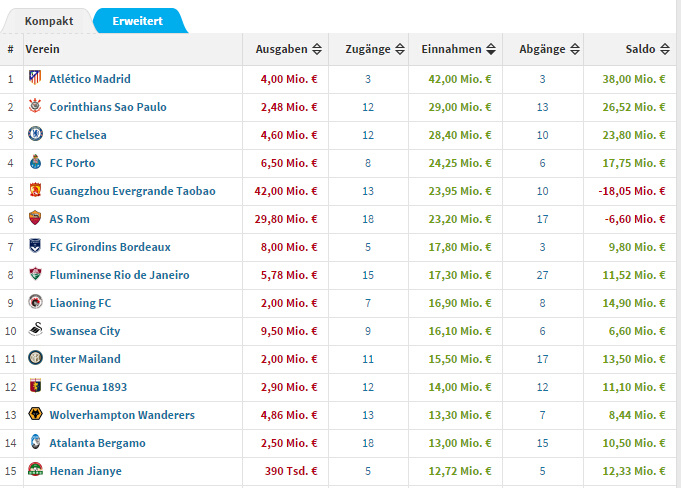
Task: Click the Swansea City swan crest
Action: [35, 330]
